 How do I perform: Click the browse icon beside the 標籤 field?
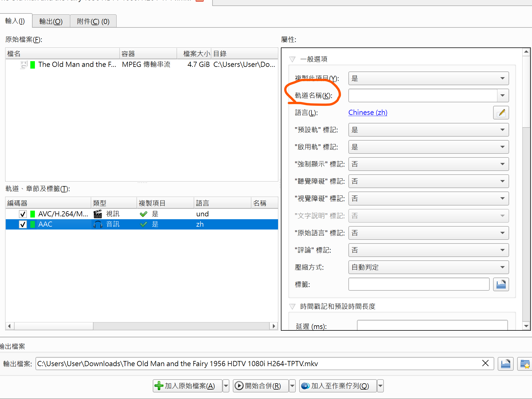click(x=501, y=284)
